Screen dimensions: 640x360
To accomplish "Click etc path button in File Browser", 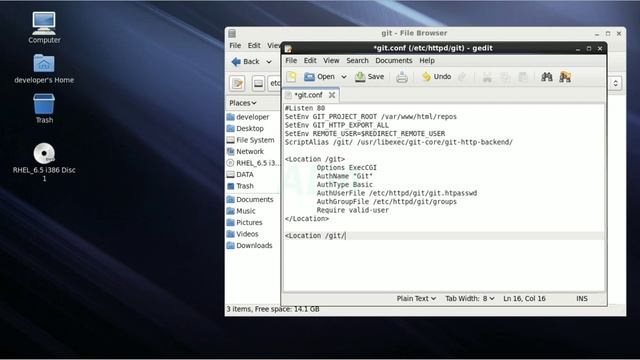I will (274, 83).
